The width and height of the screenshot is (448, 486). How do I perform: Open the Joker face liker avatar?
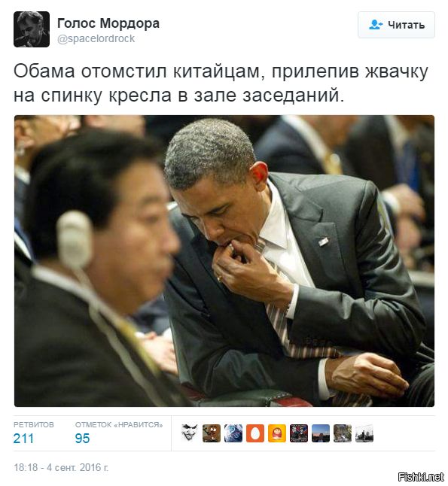tap(190, 433)
